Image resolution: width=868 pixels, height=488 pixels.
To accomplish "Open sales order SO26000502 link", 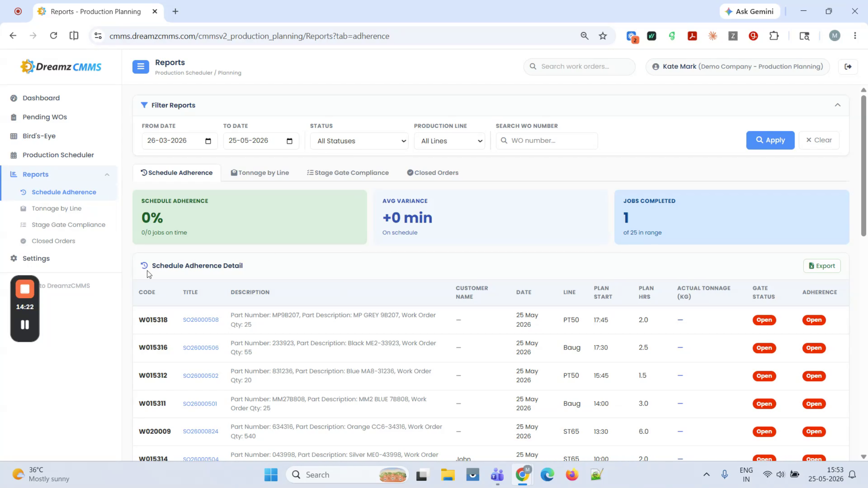I will (x=201, y=376).
